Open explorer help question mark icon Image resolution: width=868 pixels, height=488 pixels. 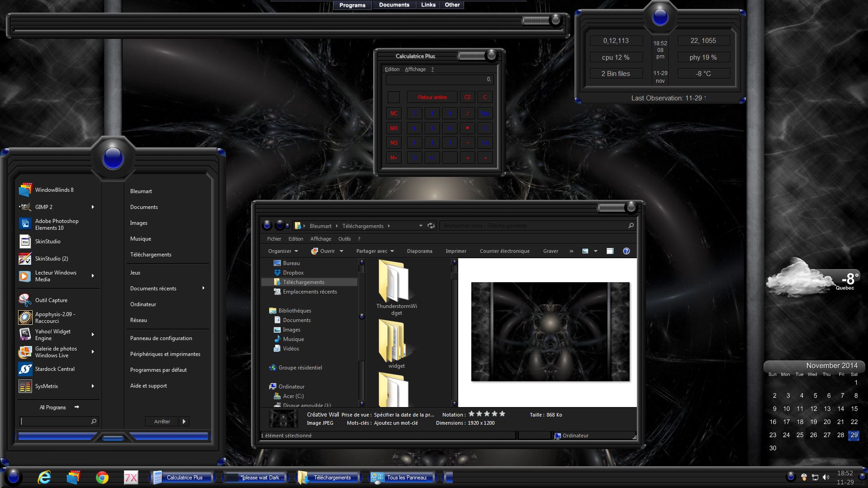pos(626,251)
